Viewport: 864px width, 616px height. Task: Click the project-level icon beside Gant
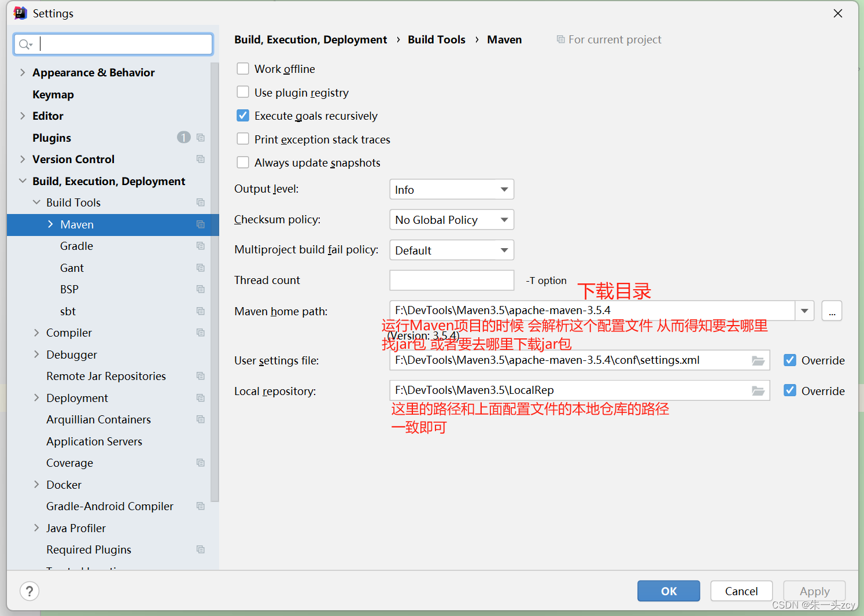click(x=201, y=268)
